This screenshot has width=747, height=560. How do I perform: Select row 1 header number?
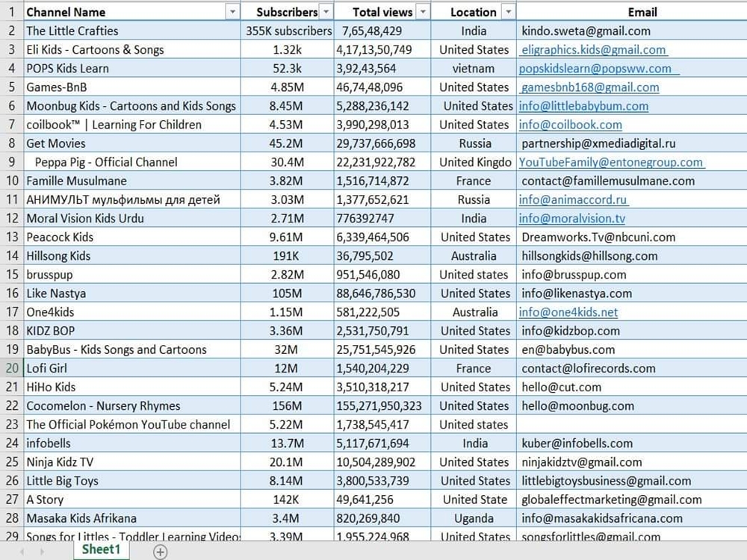click(11, 12)
